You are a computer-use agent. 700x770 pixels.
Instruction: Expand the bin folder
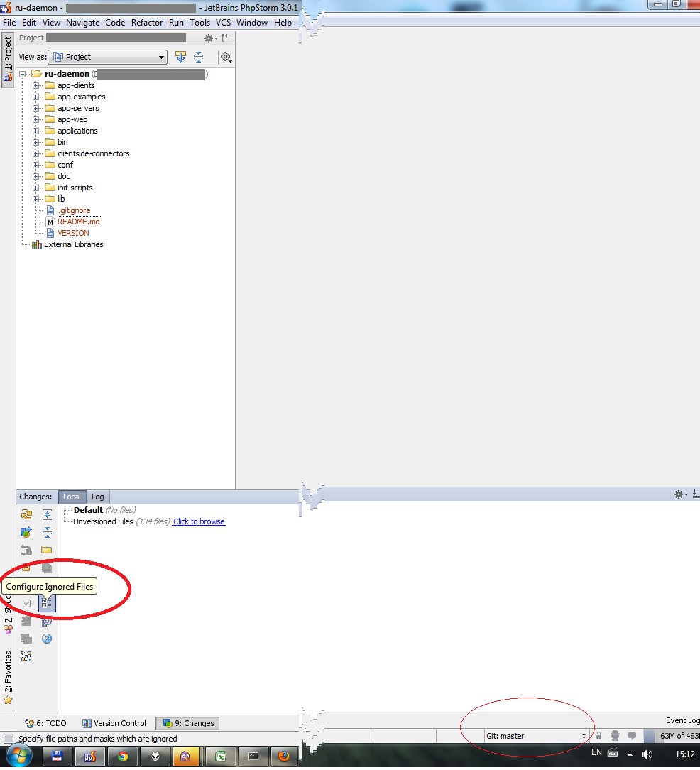[35, 142]
